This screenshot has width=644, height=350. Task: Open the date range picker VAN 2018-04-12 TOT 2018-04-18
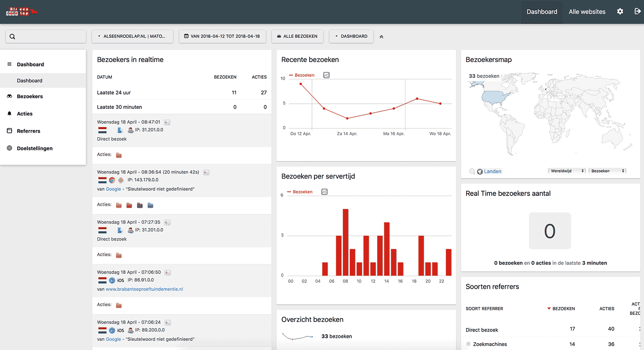coord(222,36)
